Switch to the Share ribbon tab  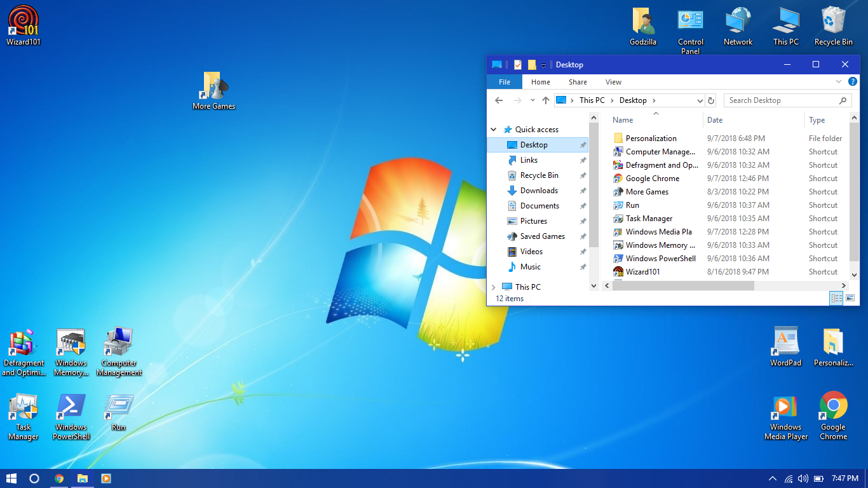(578, 82)
